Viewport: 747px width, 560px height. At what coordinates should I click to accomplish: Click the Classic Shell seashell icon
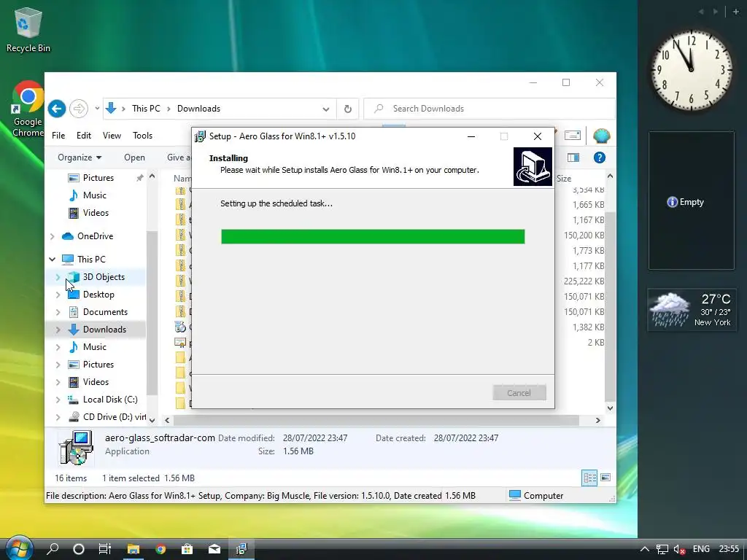pyautogui.click(x=602, y=136)
